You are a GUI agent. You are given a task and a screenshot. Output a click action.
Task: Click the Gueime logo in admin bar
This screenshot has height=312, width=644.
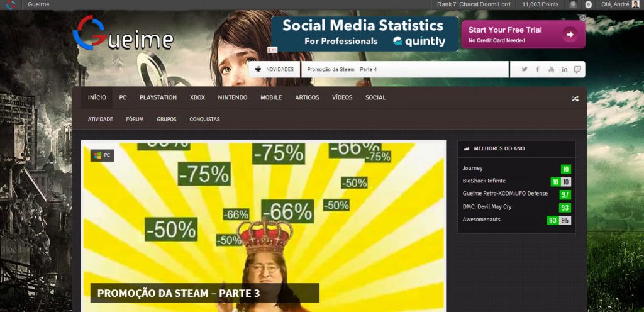coord(11,5)
